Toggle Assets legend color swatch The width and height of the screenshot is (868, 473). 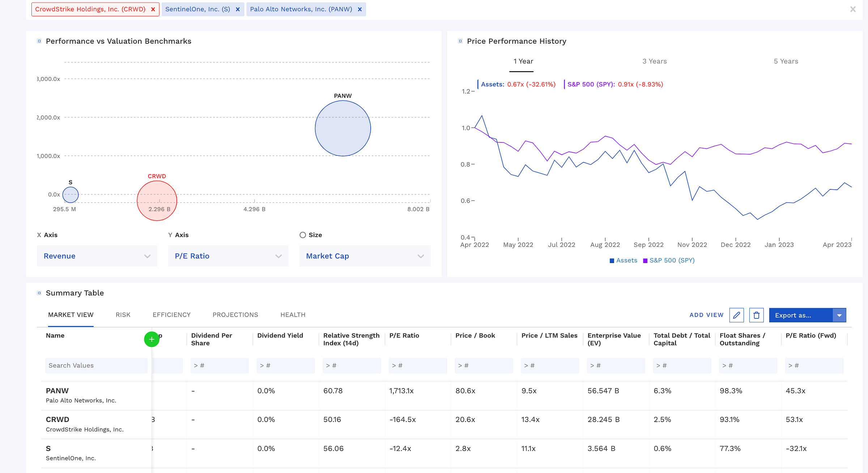pyautogui.click(x=612, y=261)
